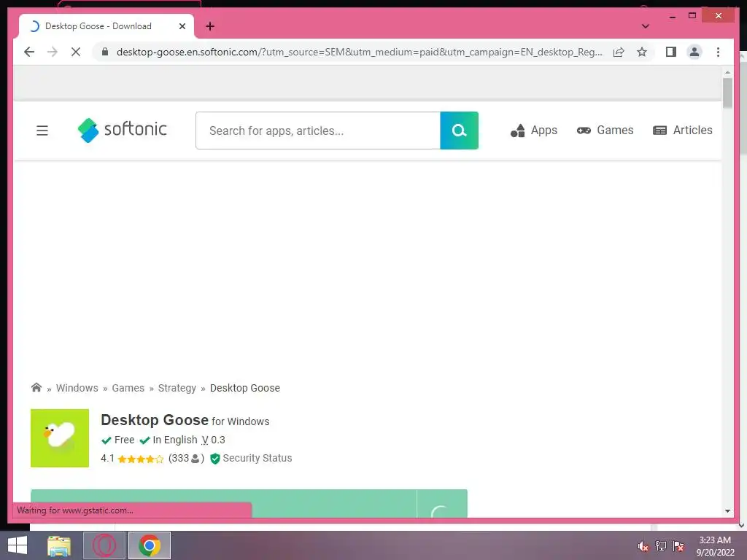Open the Articles section
747x560 pixels.
(x=682, y=130)
